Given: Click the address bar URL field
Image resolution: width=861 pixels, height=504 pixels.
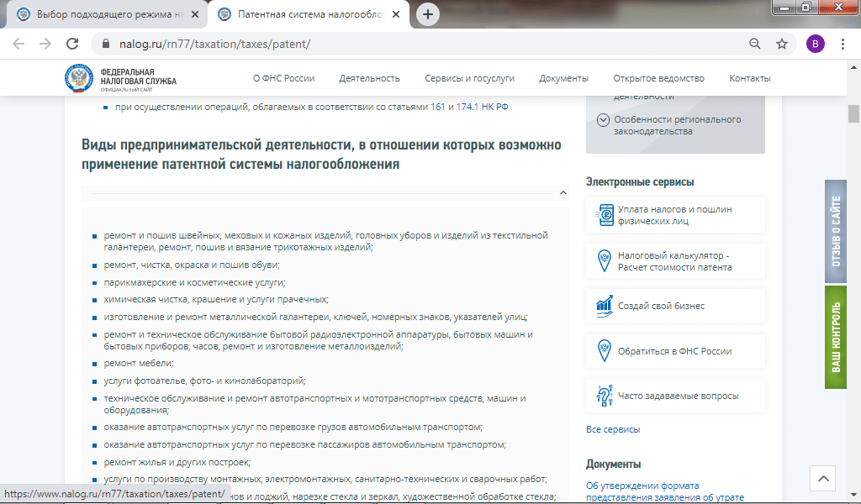Looking at the screenshot, I should click(x=420, y=44).
